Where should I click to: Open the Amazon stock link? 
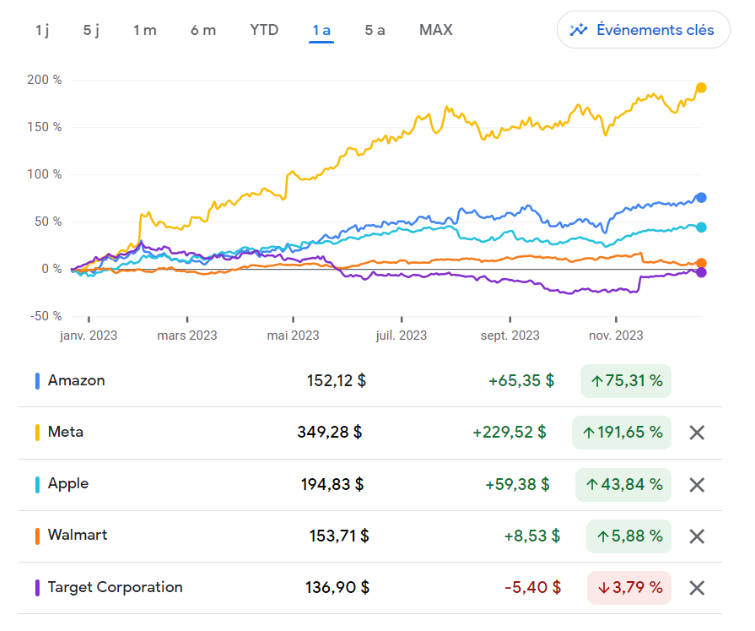(x=76, y=381)
